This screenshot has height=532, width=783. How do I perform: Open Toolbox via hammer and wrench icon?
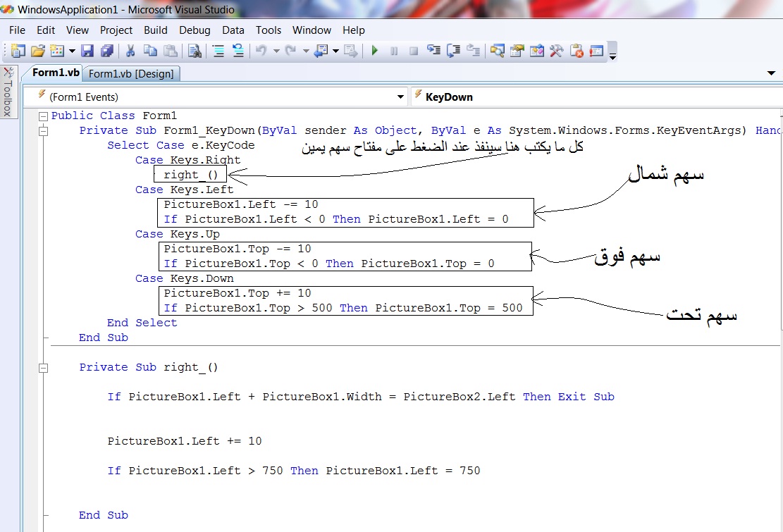tap(556, 51)
